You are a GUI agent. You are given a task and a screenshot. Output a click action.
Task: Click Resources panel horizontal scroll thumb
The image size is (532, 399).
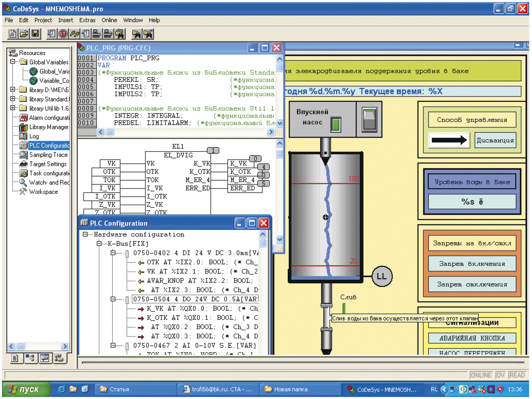click(20, 346)
